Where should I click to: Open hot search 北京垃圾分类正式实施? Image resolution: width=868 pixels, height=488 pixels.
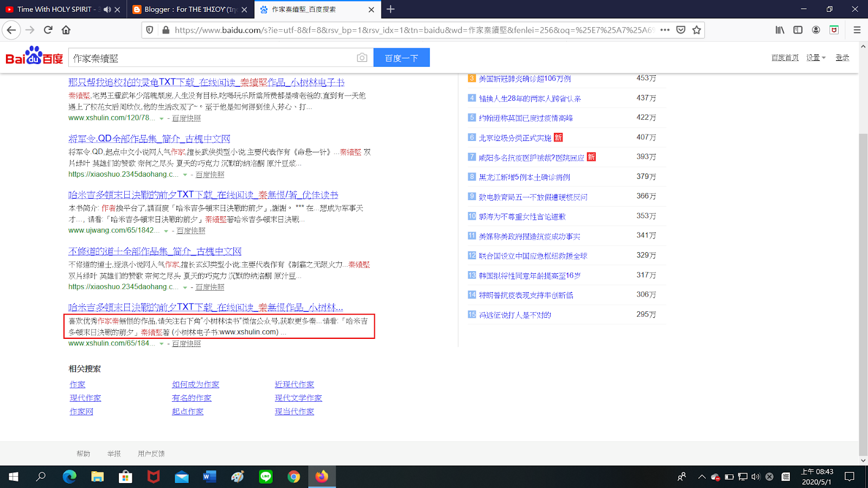[x=515, y=138]
